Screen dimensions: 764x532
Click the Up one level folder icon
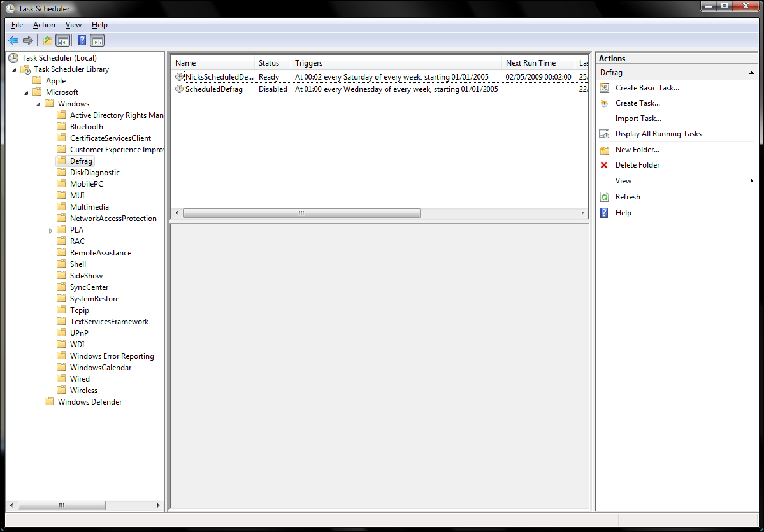point(48,40)
